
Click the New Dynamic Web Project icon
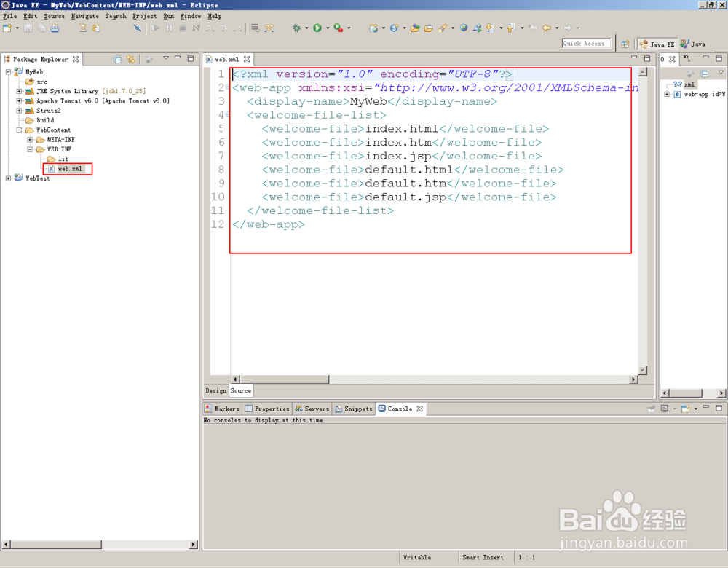click(x=373, y=28)
